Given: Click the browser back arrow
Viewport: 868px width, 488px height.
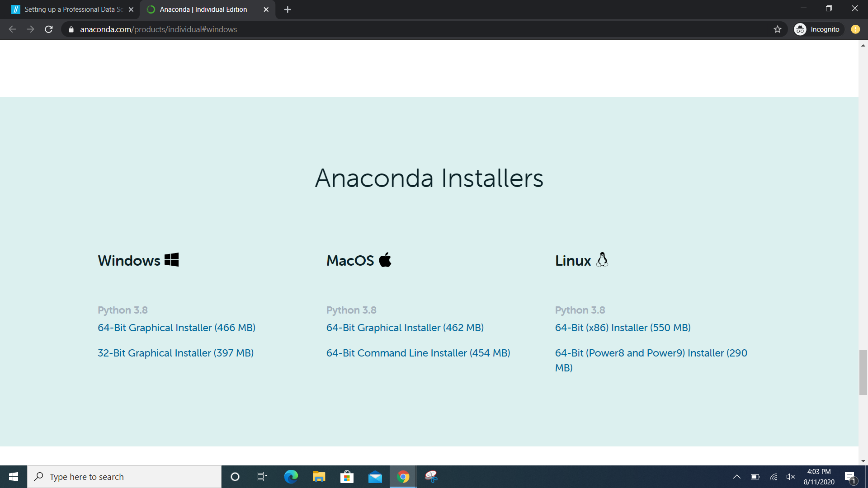Looking at the screenshot, I should (x=12, y=29).
